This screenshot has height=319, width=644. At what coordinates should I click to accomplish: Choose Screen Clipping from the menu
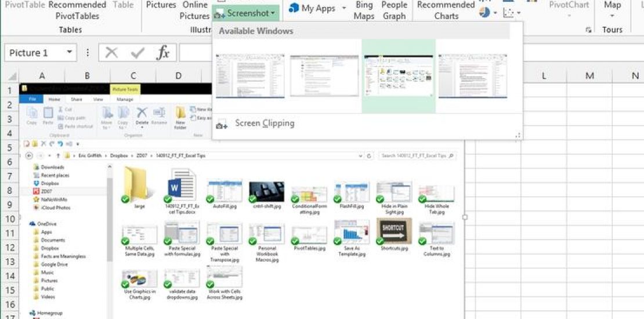pyautogui.click(x=264, y=124)
